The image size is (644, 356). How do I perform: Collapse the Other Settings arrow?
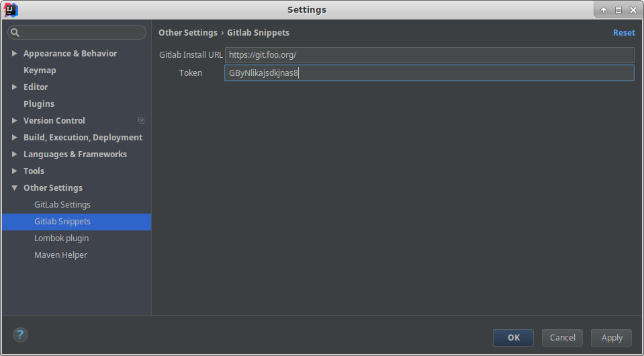(14, 187)
